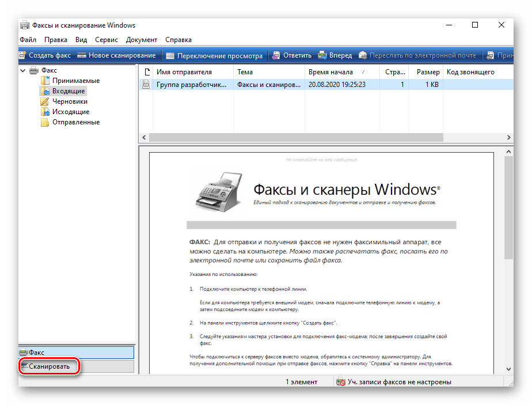
Task: Sort by Start Time (Время начала) column
Action: coord(330,72)
